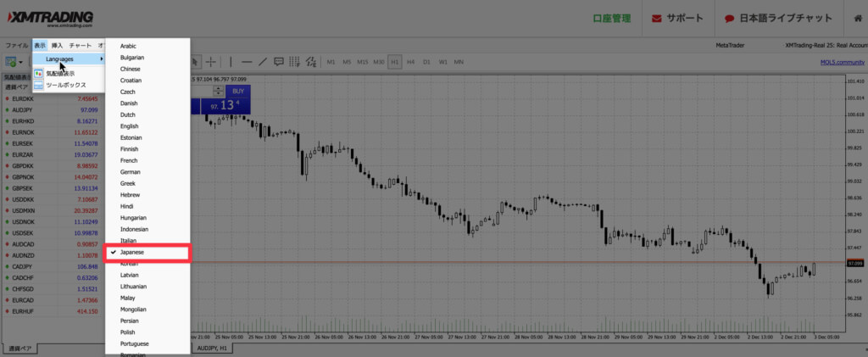
Task: Open the MQL5.community link
Action: click(843, 62)
